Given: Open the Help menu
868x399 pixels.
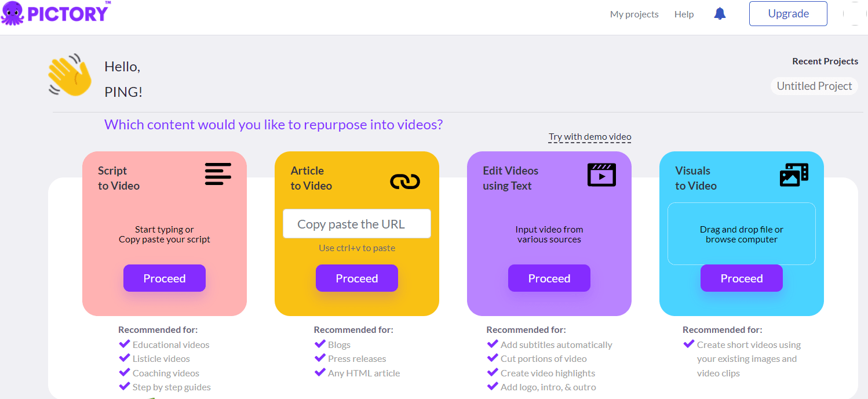Looking at the screenshot, I should [x=684, y=14].
